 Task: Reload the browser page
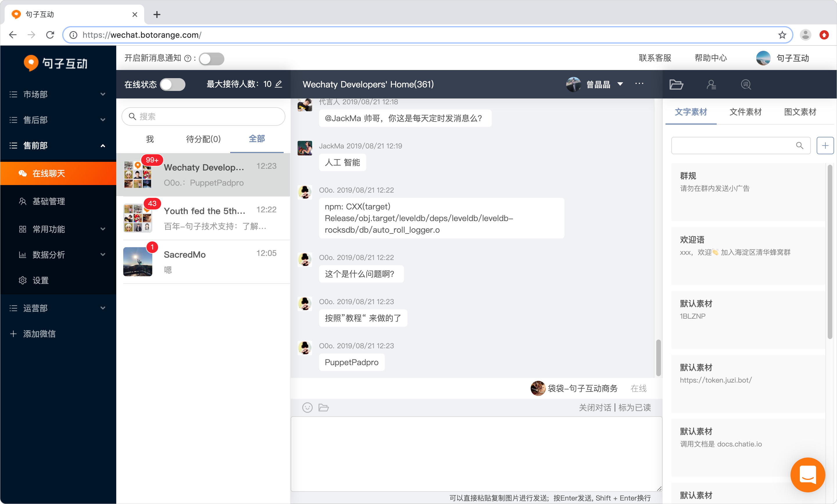click(x=50, y=35)
